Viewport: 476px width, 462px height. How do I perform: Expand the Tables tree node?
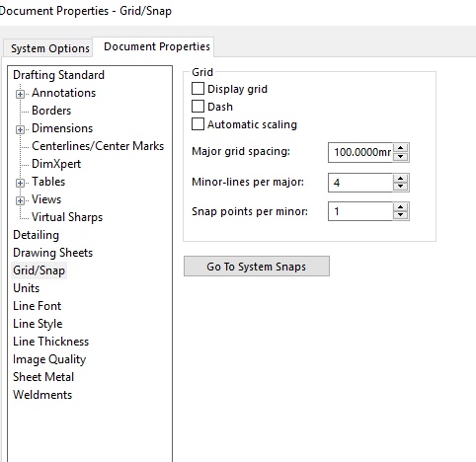[x=20, y=183]
